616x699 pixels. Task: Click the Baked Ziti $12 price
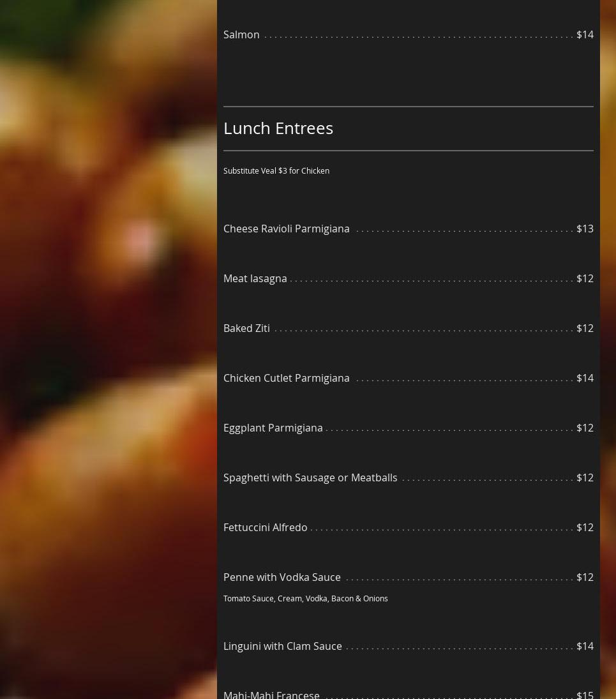585,328
